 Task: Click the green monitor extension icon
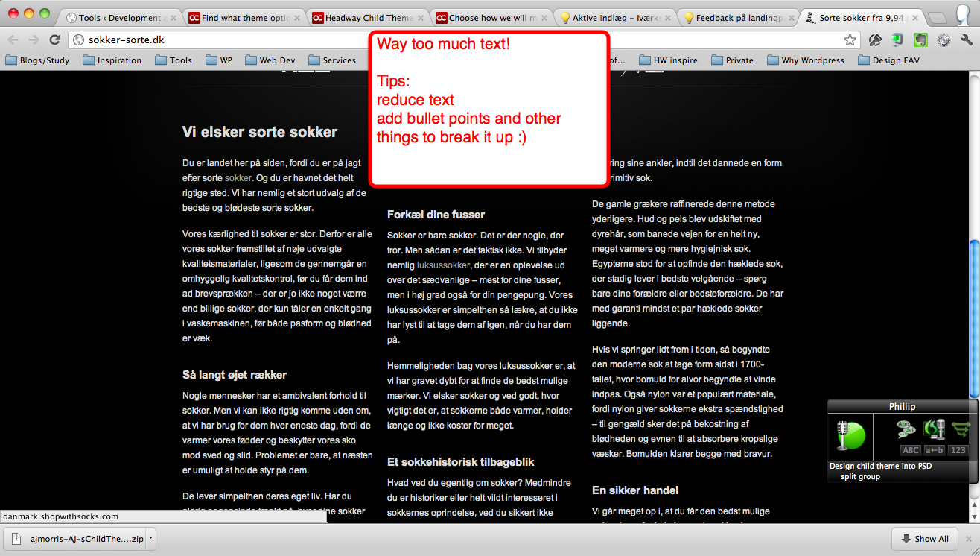[x=898, y=40]
